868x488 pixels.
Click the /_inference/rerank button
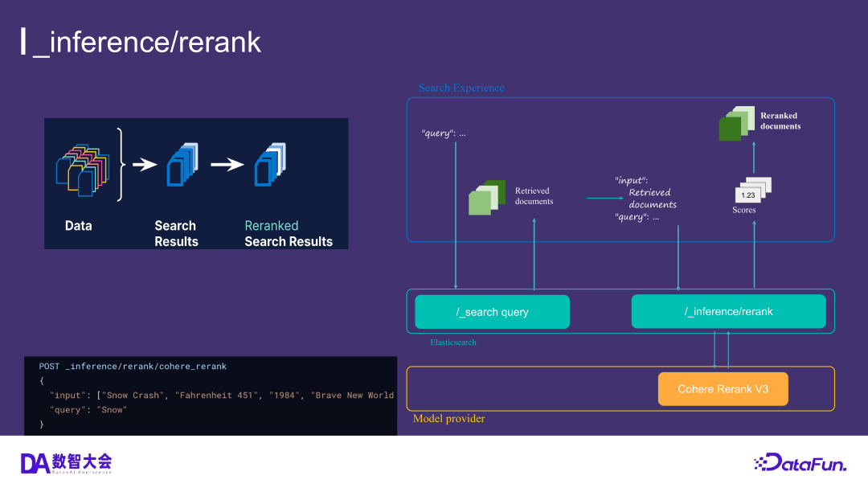pos(728,311)
